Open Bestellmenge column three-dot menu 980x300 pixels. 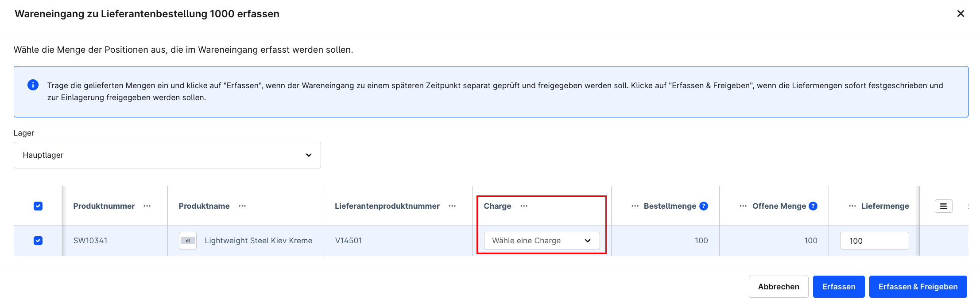[635, 206]
